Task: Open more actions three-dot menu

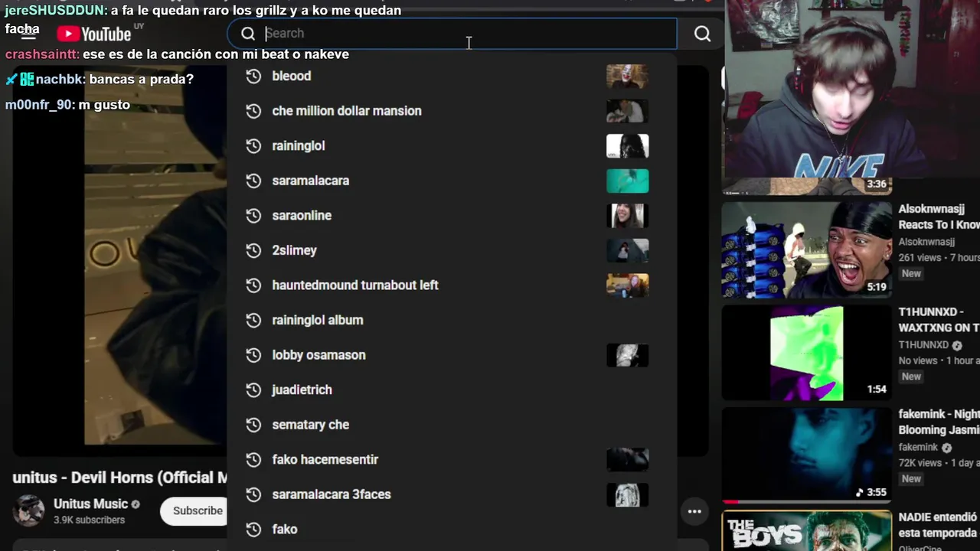Action: pos(694,511)
